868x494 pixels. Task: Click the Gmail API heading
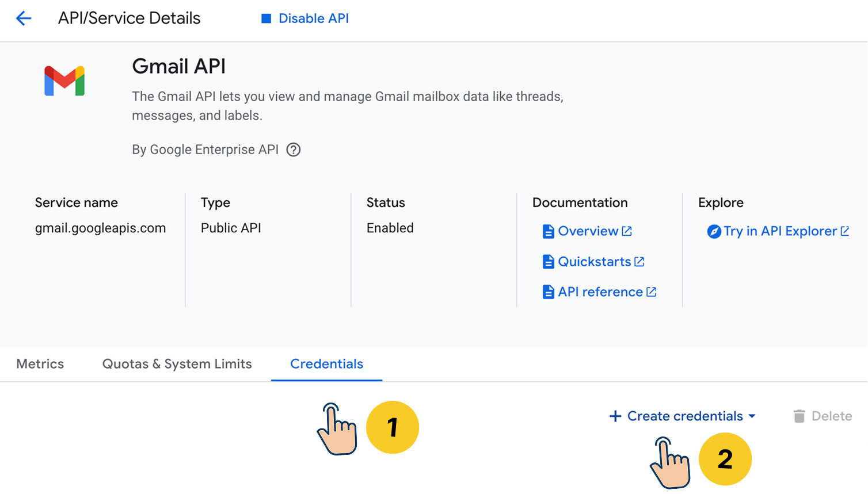click(179, 66)
